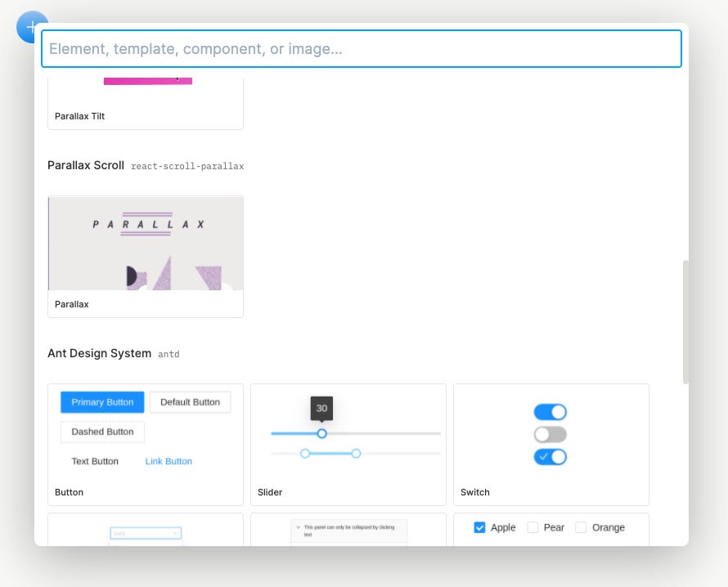Click the Primary Button
The height and width of the screenshot is (587, 728).
[101, 401]
